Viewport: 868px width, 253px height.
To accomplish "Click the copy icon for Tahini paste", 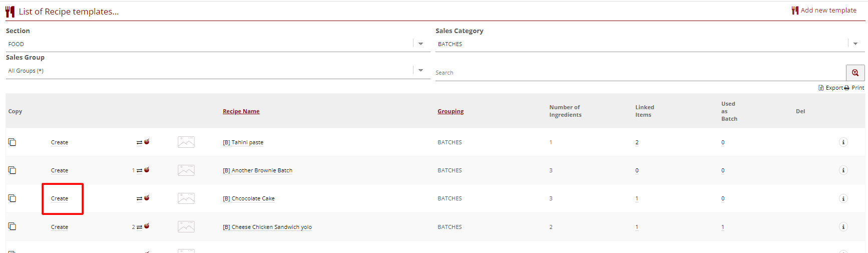I will 13,142.
